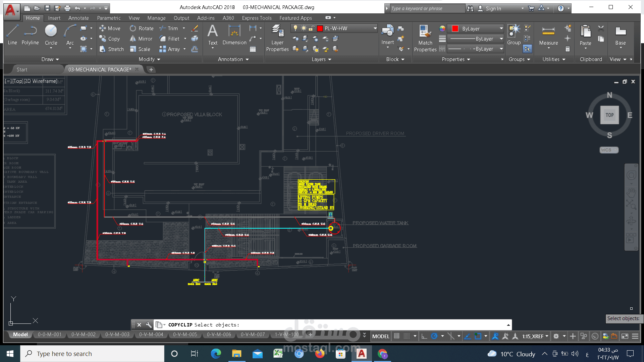Image resolution: width=644 pixels, height=362 pixels.
Task: Click the Group tool
Action: tap(514, 35)
